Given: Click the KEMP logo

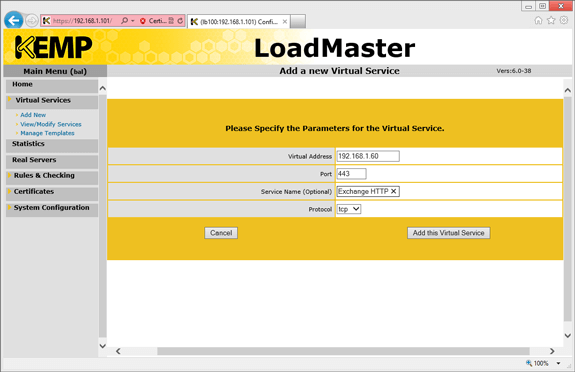Looking at the screenshot, I should pos(54,47).
